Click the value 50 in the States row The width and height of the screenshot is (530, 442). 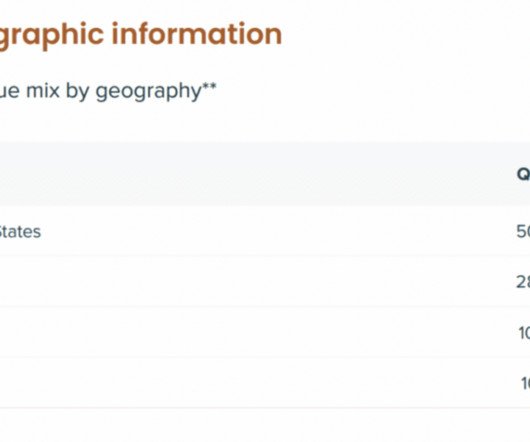(x=523, y=231)
